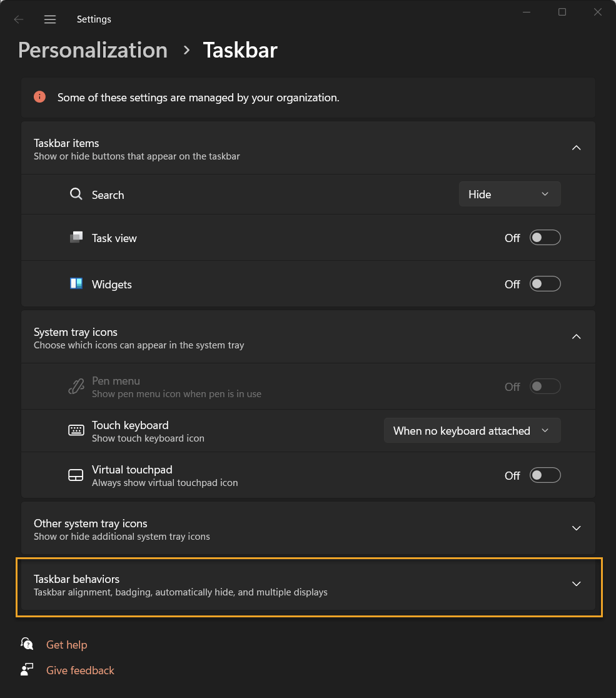Screen dimensions: 616x698
Task: Collapse the System tray icons section
Action: (576, 337)
